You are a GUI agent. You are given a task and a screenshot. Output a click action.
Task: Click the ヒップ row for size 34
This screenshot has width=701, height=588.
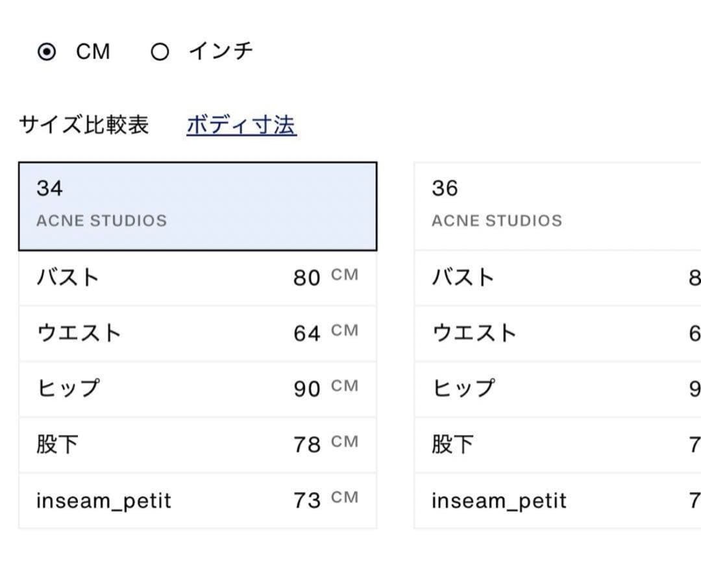(198, 389)
